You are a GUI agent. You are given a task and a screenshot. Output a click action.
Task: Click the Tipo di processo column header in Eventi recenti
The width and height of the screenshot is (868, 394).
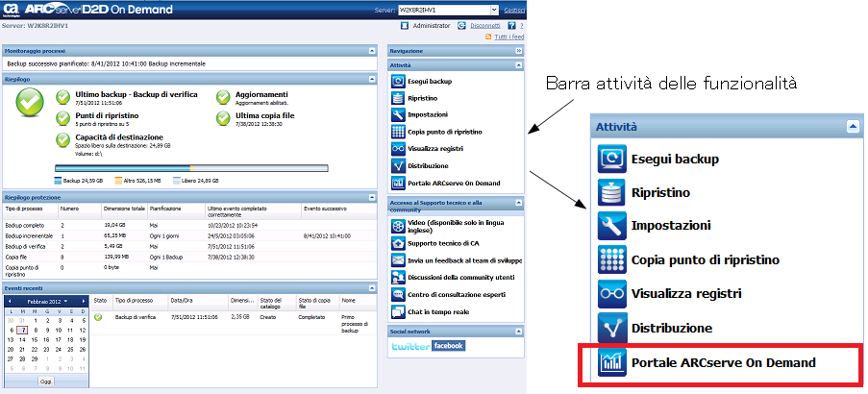point(140,301)
